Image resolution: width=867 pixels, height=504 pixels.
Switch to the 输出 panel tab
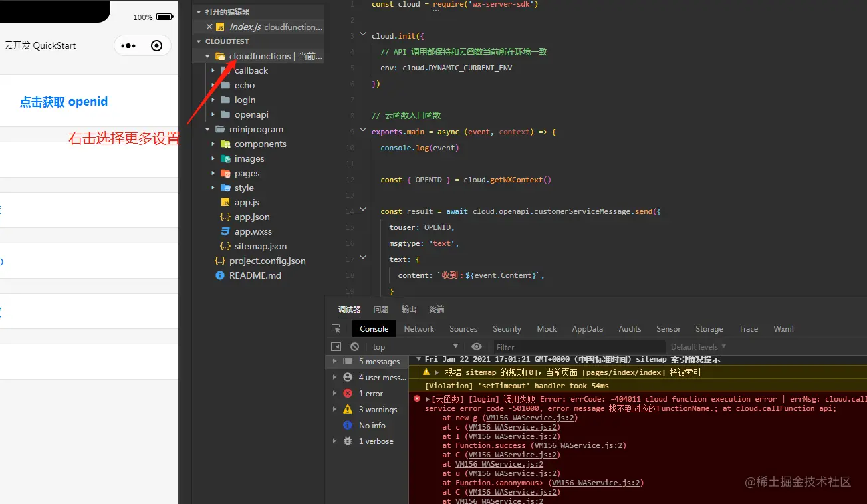coord(409,309)
